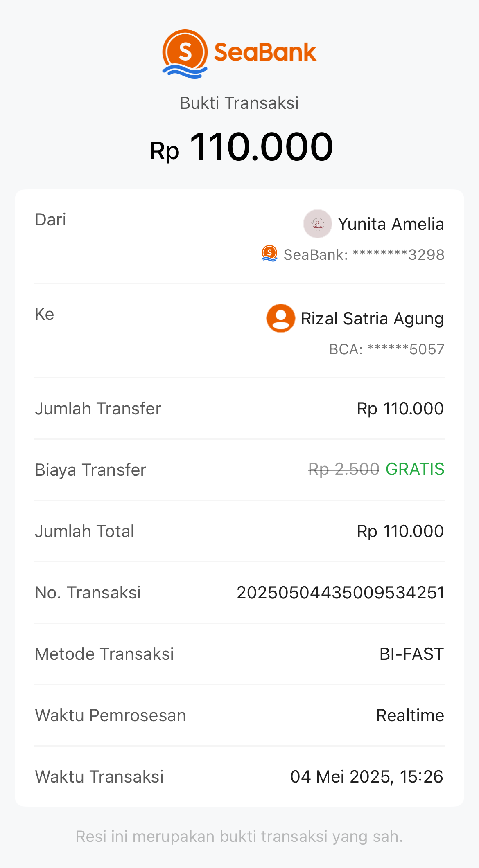
Task: Tap the BI-FAST transaction method value
Action: 411,654
